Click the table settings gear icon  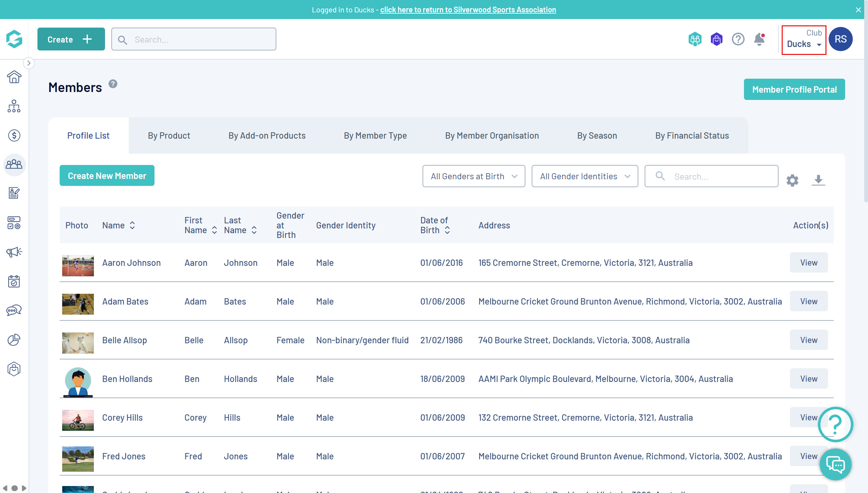pos(792,180)
